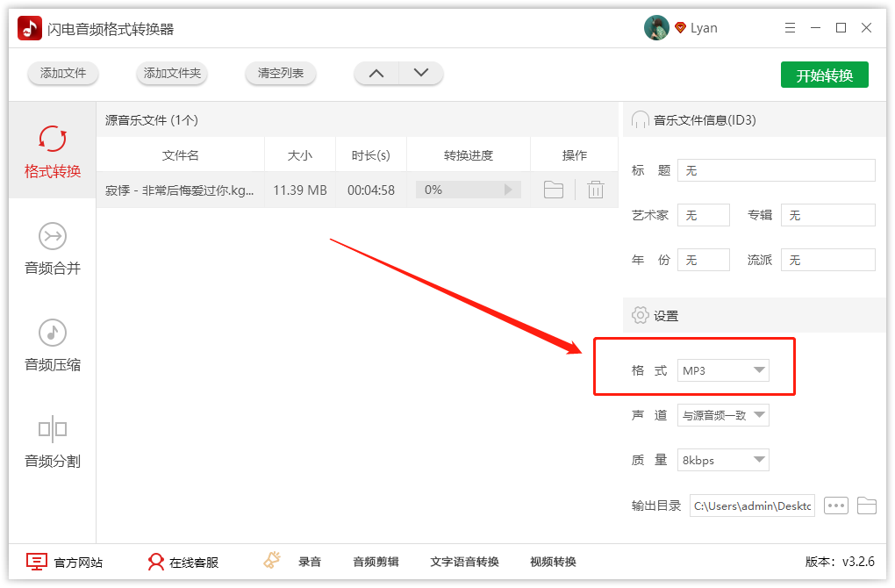895x588 pixels.
Task: Click the three-dots browse output directory button
Action: coord(836,506)
